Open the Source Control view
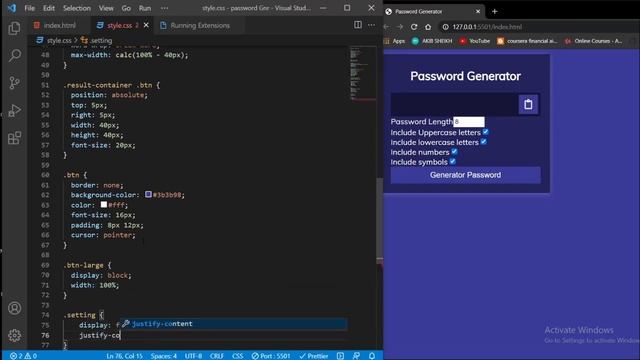 14,83
